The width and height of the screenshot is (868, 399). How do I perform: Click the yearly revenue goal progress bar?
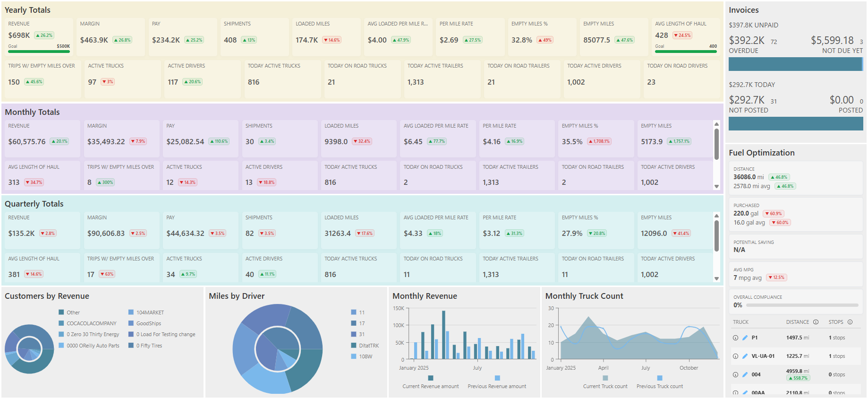(x=39, y=52)
